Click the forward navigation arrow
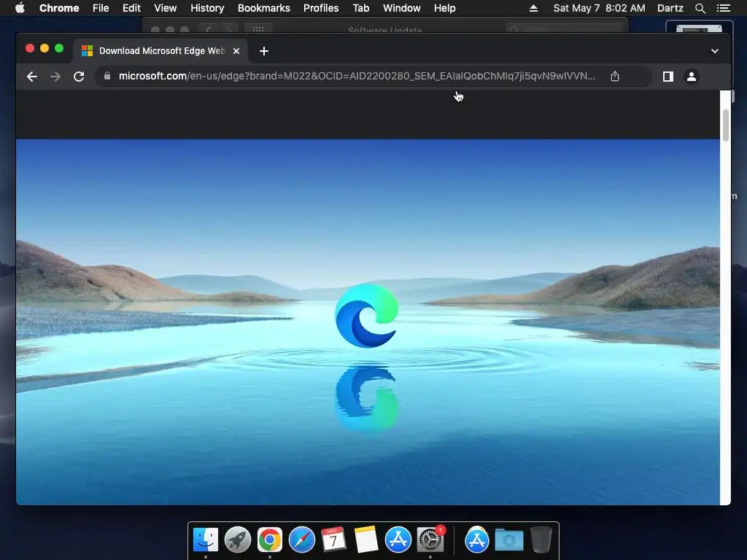Screen dimensions: 747x560 55,76
